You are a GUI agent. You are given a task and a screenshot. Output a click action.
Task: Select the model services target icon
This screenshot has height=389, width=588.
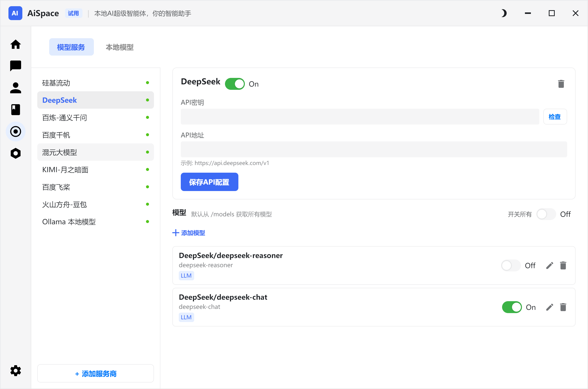click(16, 131)
